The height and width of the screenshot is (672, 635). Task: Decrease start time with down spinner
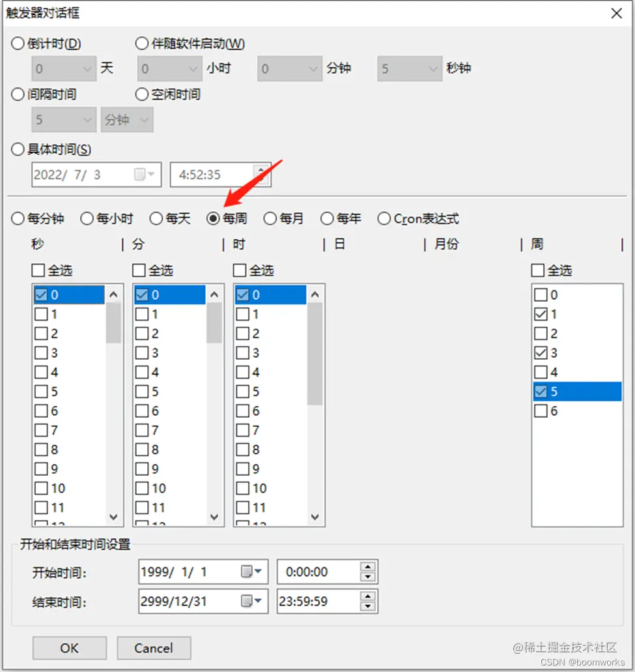tap(368, 577)
